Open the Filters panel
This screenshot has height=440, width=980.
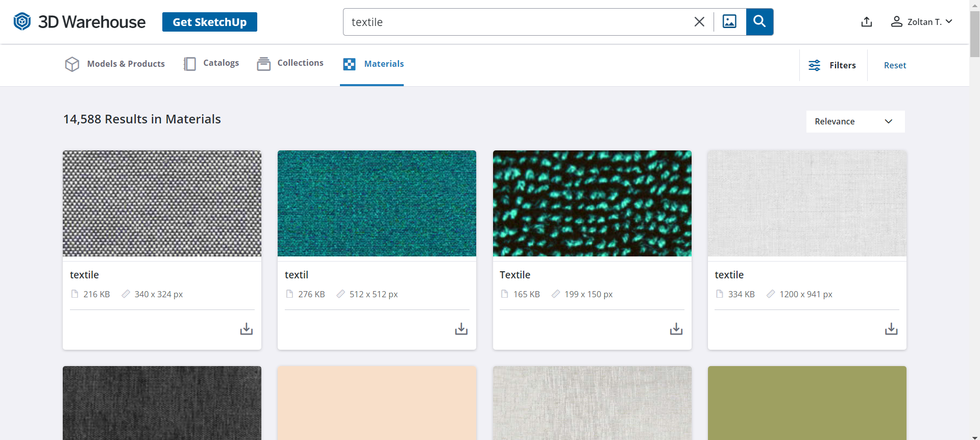pos(832,65)
